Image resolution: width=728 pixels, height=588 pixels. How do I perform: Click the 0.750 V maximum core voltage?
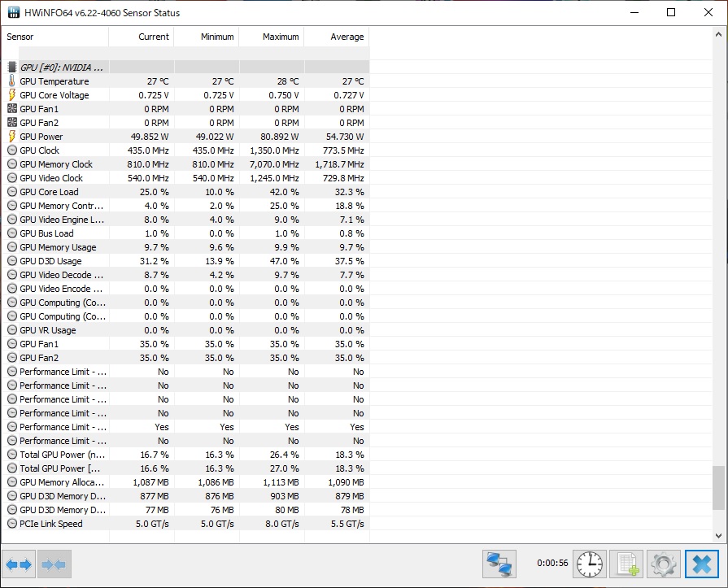[284, 94]
